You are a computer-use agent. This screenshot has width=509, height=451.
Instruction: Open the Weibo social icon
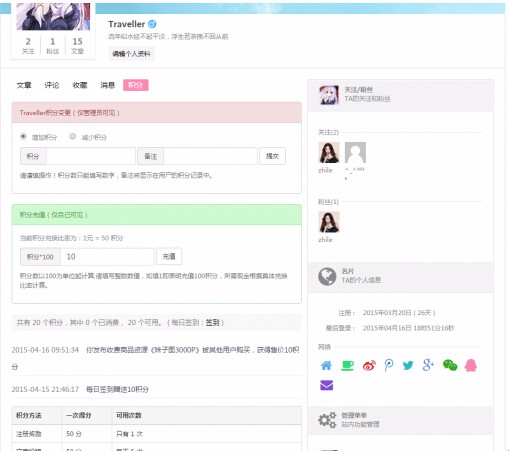pos(369,365)
